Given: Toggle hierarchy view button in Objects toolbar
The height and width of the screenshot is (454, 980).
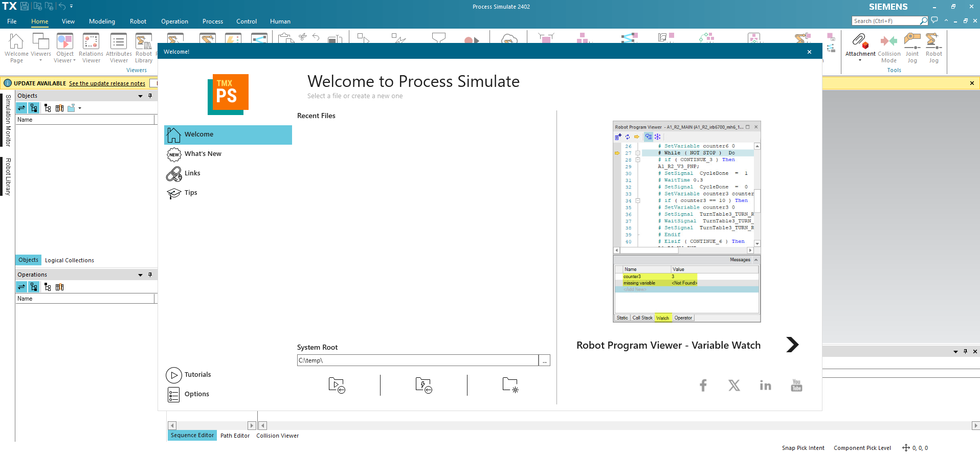Looking at the screenshot, I should coord(34,108).
